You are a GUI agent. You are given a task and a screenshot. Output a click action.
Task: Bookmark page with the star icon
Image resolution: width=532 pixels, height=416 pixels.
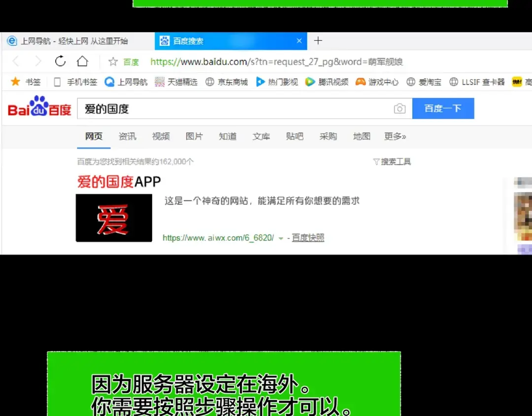113,62
